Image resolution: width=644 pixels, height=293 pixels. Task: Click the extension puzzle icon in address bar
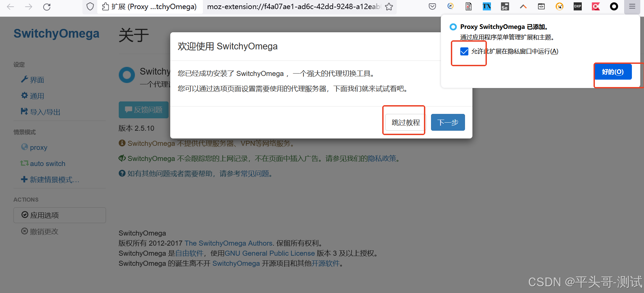pyautogui.click(x=105, y=7)
